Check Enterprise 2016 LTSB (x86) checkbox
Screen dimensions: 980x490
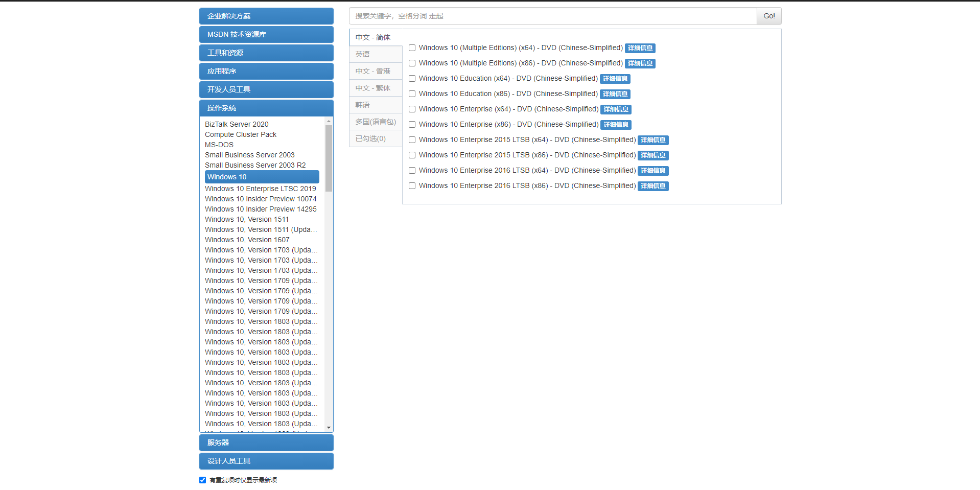coord(412,186)
